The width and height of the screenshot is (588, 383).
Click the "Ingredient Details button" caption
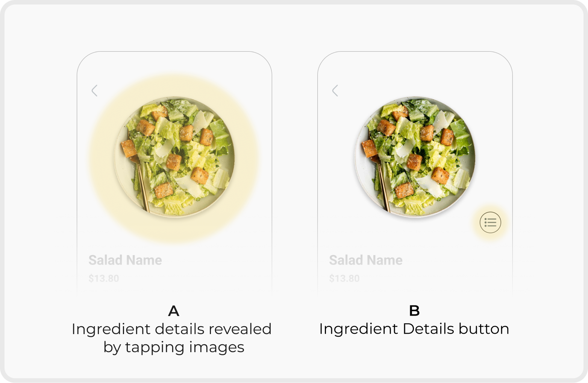coord(414,329)
